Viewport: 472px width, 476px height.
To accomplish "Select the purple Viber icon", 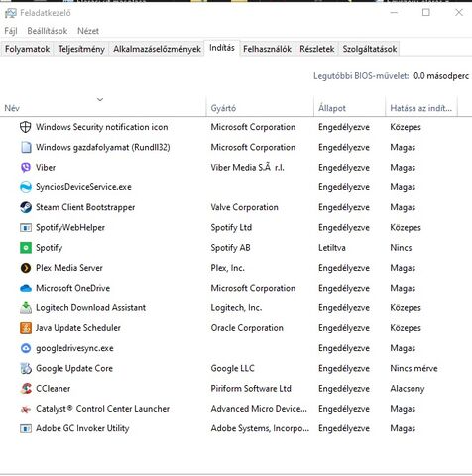I will [26, 168].
